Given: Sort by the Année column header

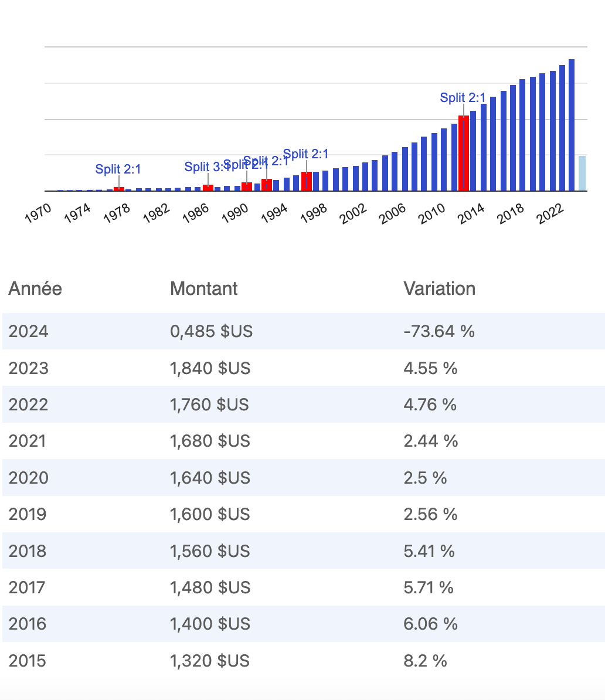Looking at the screenshot, I should [35, 288].
